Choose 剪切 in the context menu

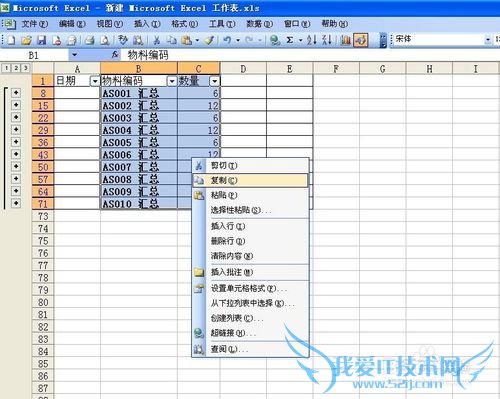[x=250, y=166]
